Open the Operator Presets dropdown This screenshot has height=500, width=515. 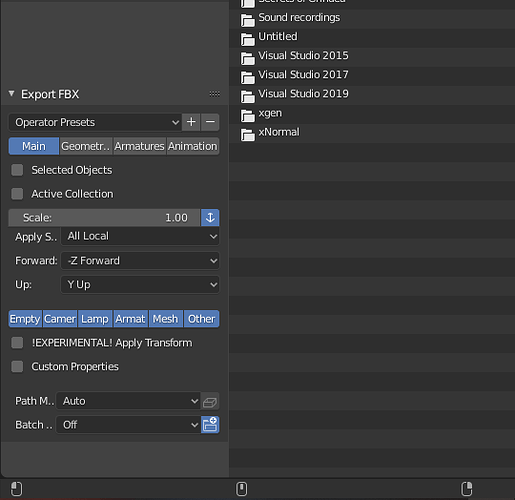(x=95, y=122)
